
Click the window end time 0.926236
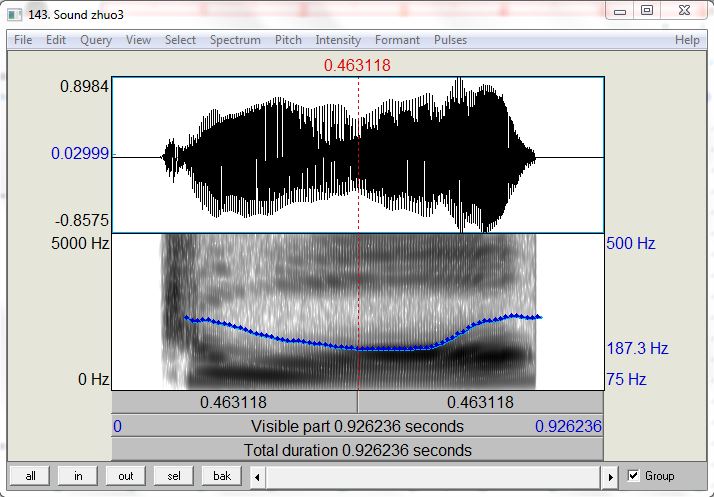pos(568,426)
